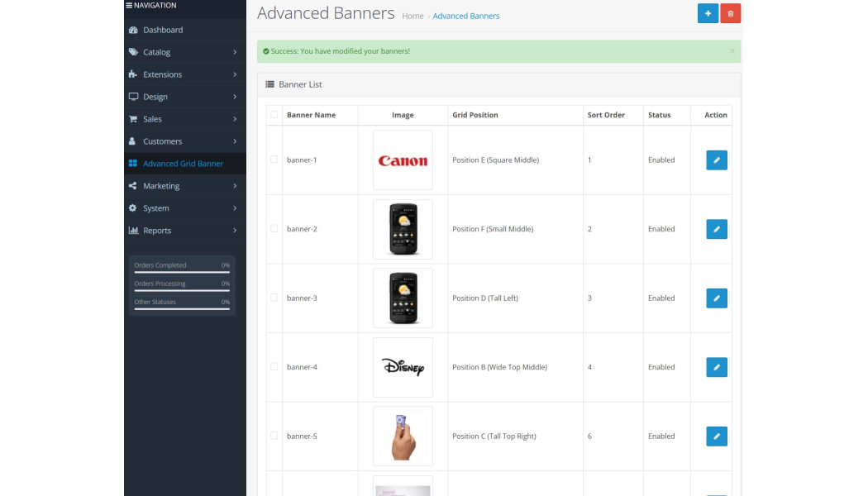Open the banner-3 phone image thumbnail
Image resolution: width=868 pixels, height=496 pixels.
[403, 298]
